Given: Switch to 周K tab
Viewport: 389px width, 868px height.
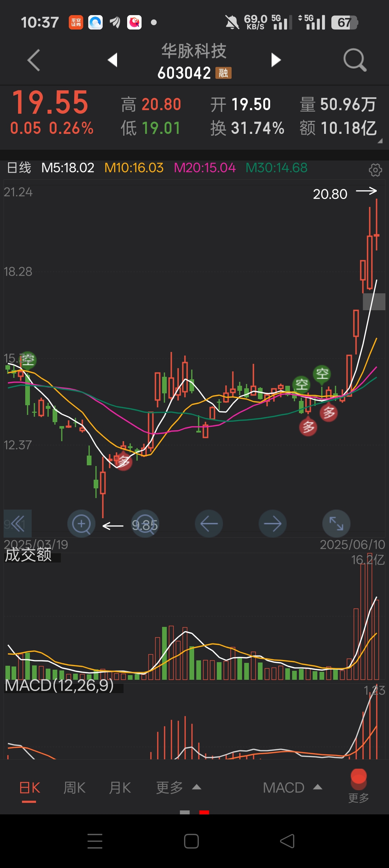Looking at the screenshot, I should (75, 788).
